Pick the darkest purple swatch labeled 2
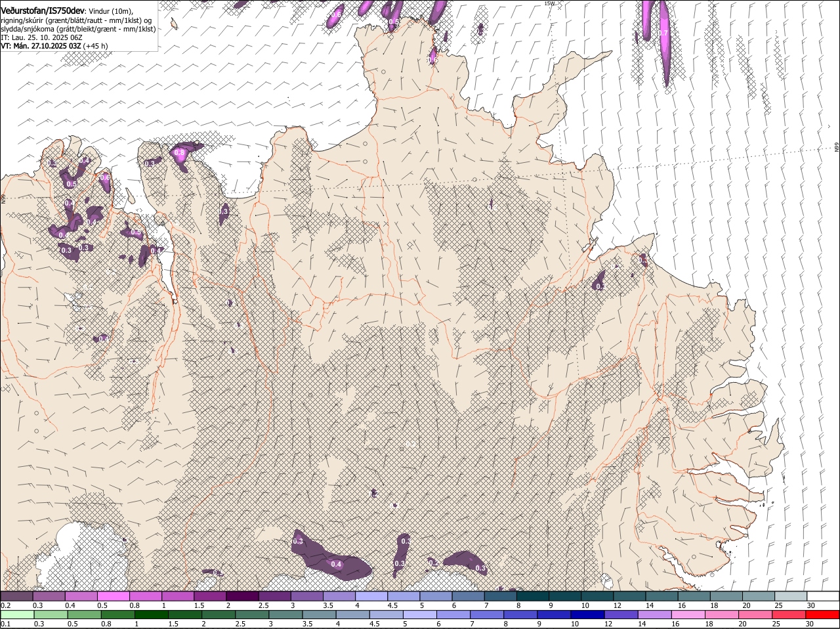This screenshot has width=840, height=629. click(242, 596)
